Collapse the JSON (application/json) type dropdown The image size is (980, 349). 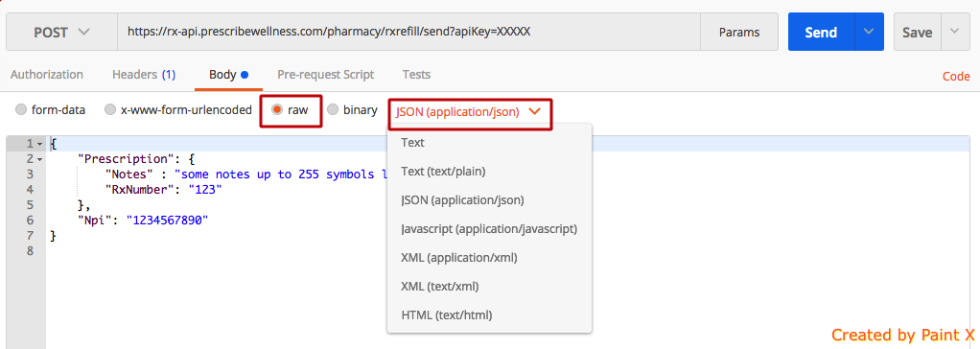469,112
